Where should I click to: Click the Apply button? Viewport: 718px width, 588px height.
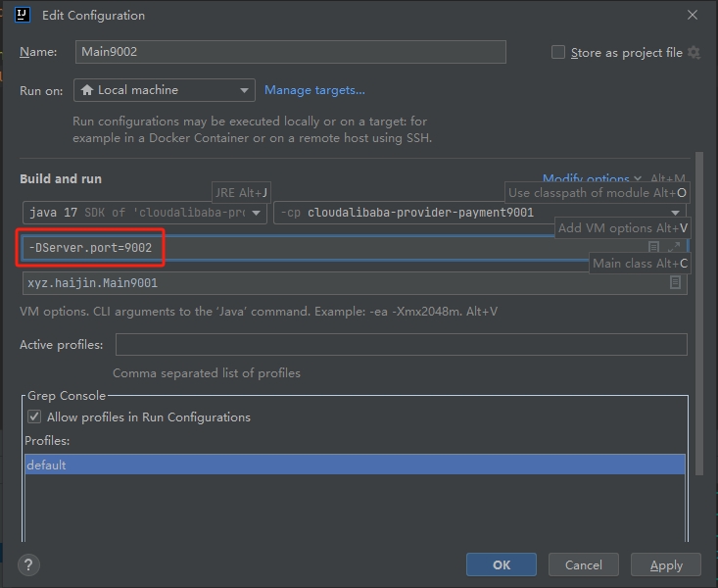(666, 564)
